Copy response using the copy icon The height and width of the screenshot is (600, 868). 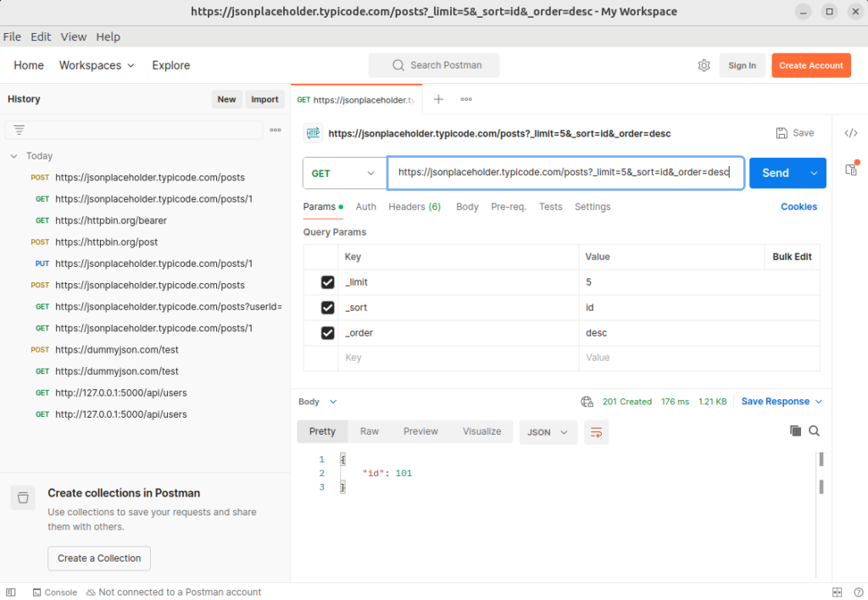pos(795,431)
